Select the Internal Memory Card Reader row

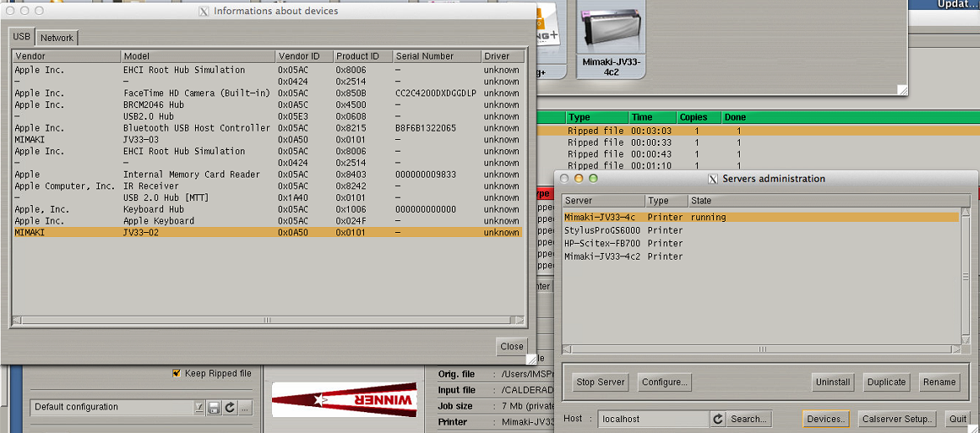[x=268, y=174]
